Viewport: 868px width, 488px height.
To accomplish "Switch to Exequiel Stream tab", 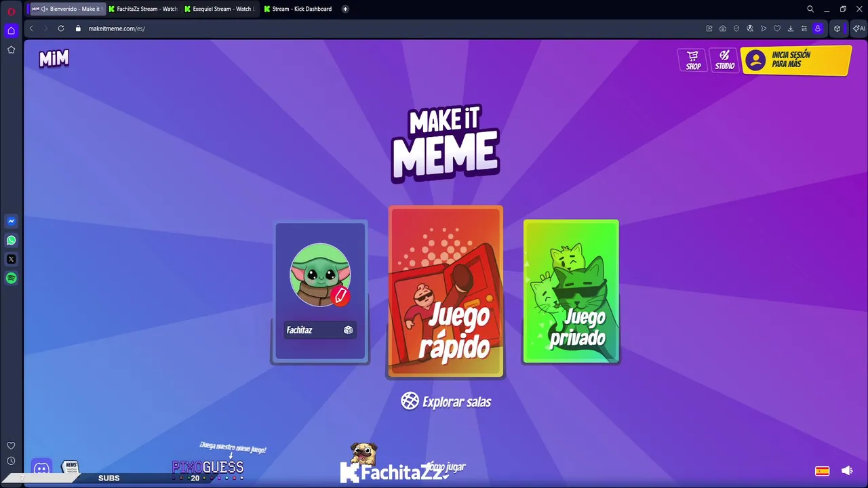I will pos(220,9).
